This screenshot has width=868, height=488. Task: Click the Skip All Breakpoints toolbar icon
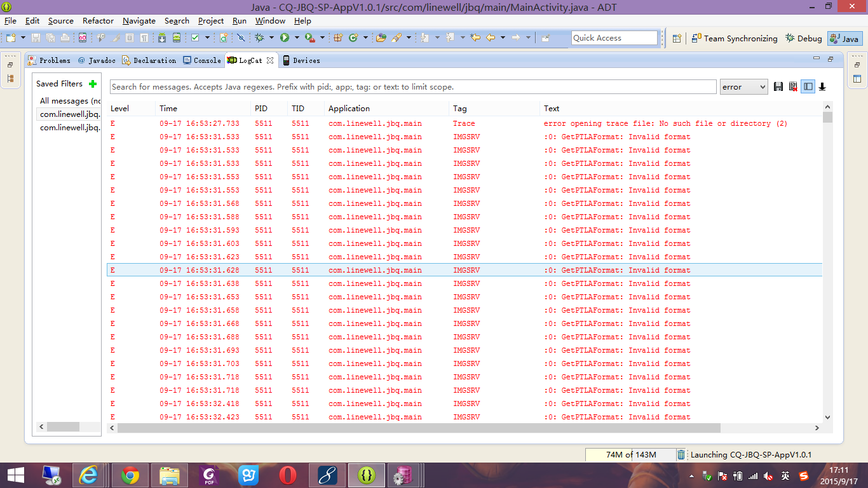click(x=241, y=38)
